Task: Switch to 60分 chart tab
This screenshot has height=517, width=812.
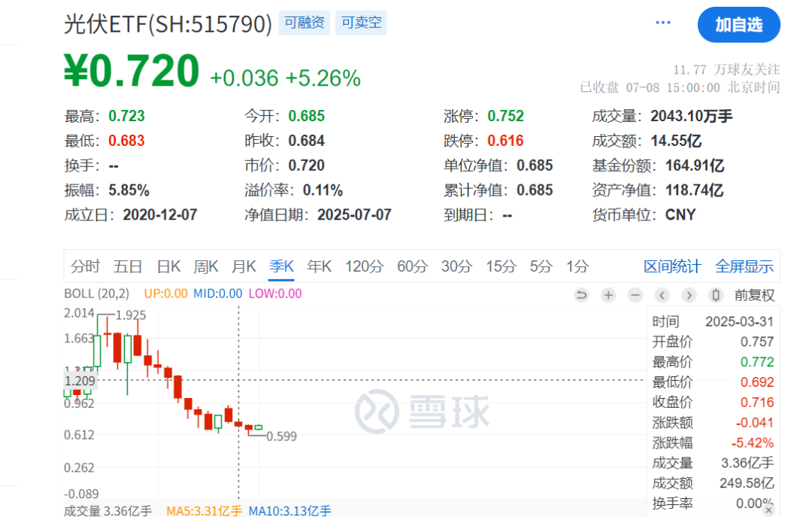Action: 413,266
